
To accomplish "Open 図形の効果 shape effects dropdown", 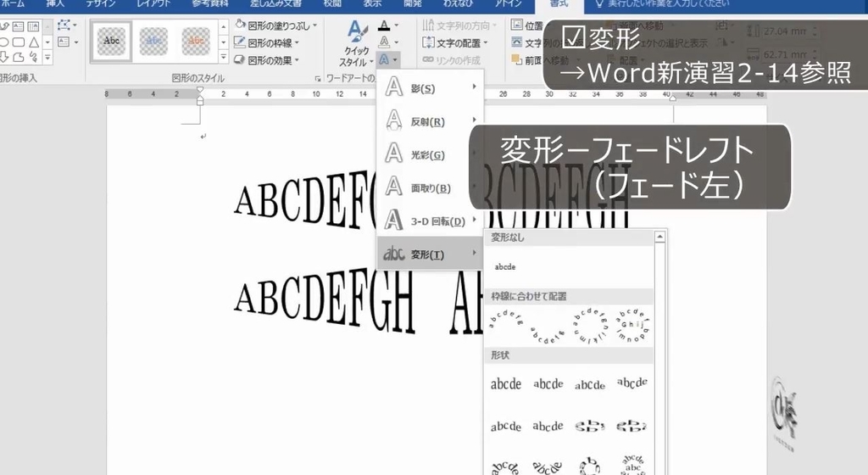I will 267,59.
